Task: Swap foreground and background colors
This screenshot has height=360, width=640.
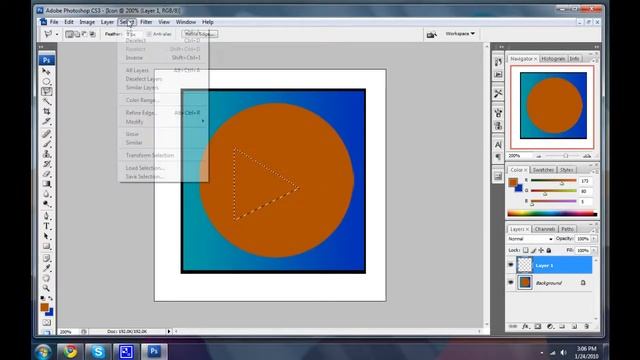Action: point(51,299)
